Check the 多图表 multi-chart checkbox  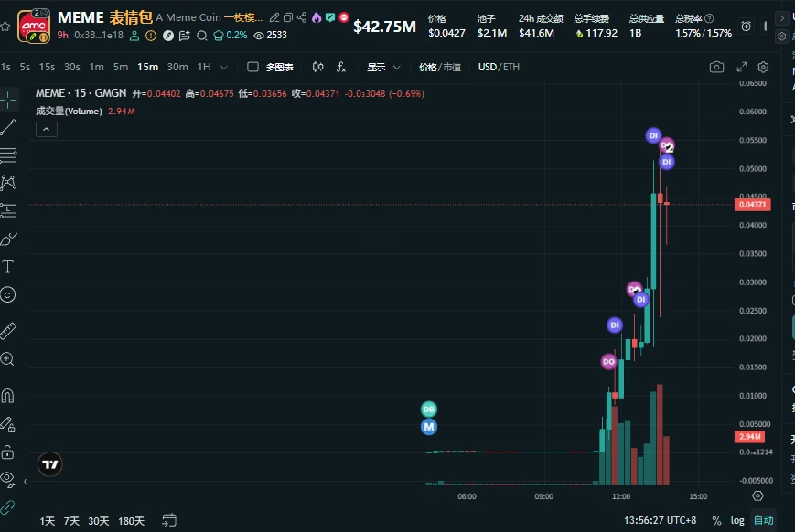253,67
